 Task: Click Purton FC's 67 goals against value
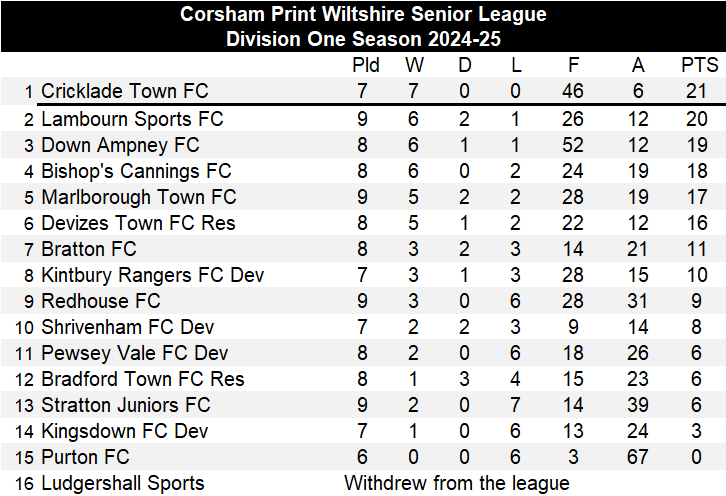click(x=639, y=457)
